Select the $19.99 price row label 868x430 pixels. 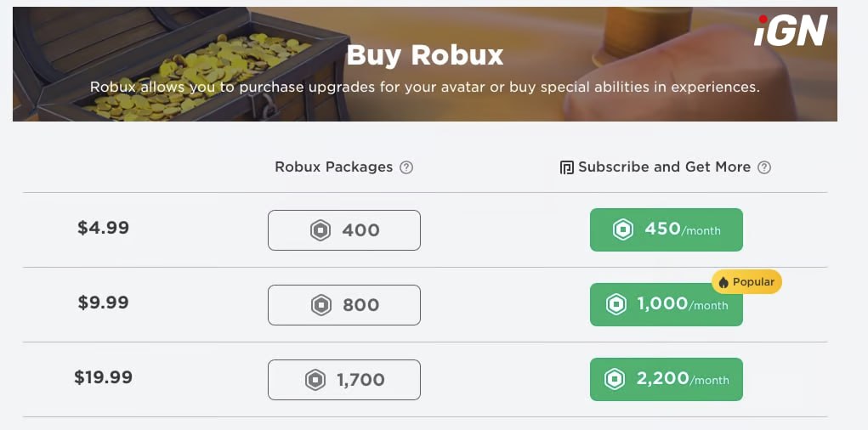(103, 377)
